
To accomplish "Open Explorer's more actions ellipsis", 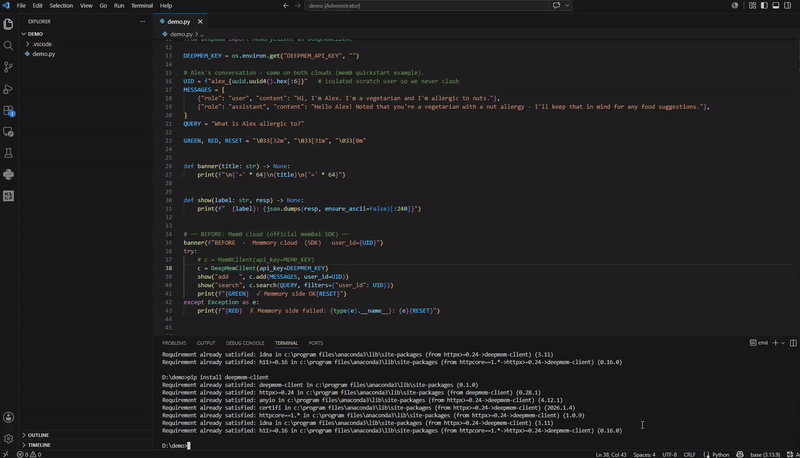I will pyautogui.click(x=142, y=21).
